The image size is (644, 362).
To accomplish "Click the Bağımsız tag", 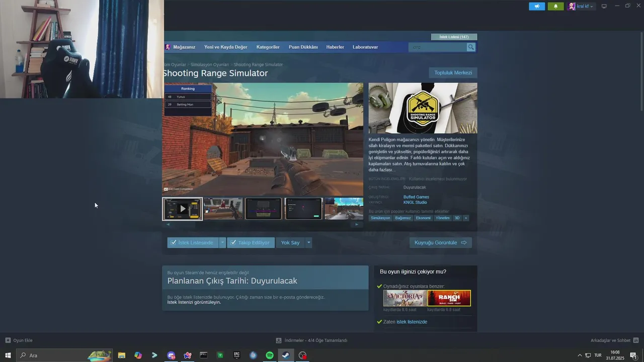I will tap(403, 218).
